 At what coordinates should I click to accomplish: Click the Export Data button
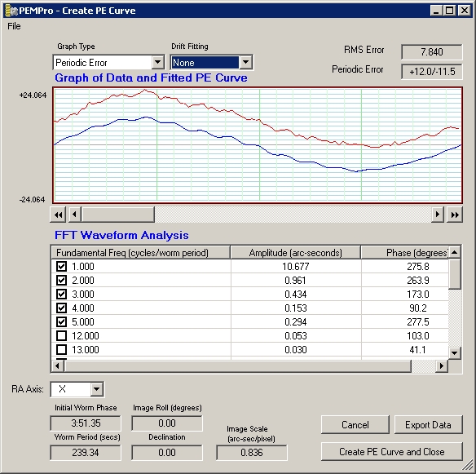pos(429,425)
